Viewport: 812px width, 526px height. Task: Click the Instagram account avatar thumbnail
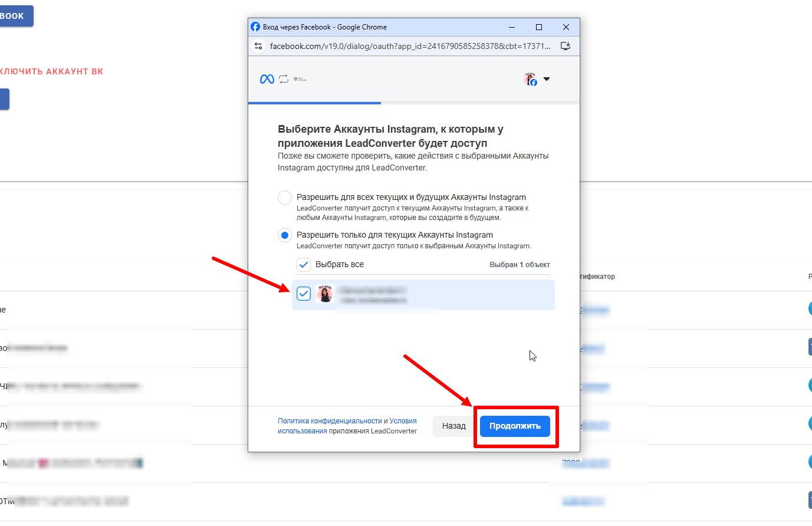(324, 294)
